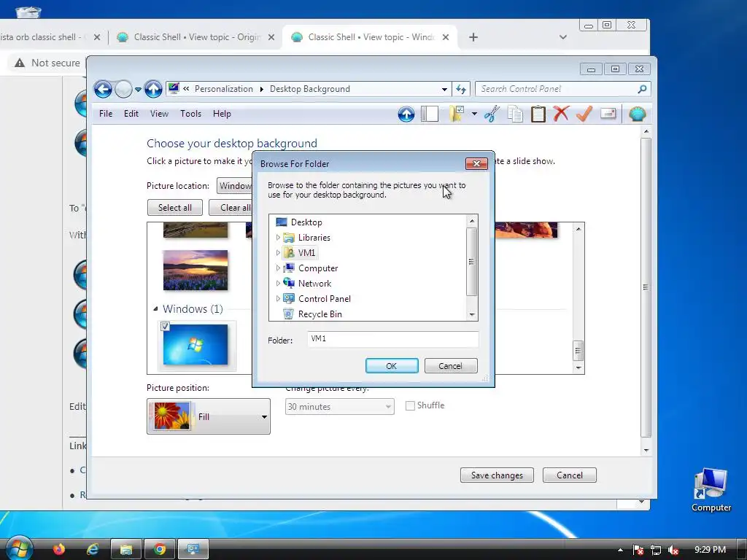Select the sunset lake wallpaper thumbnail
This screenshot has width=747, height=560.
[196, 270]
